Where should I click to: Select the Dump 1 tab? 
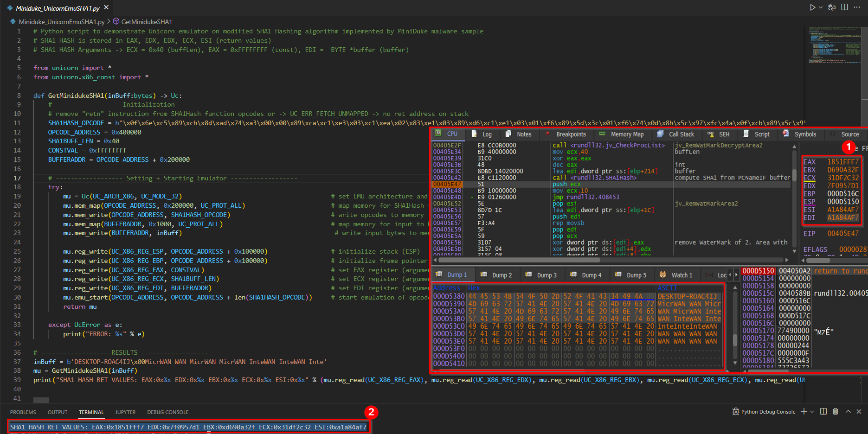click(x=452, y=275)
